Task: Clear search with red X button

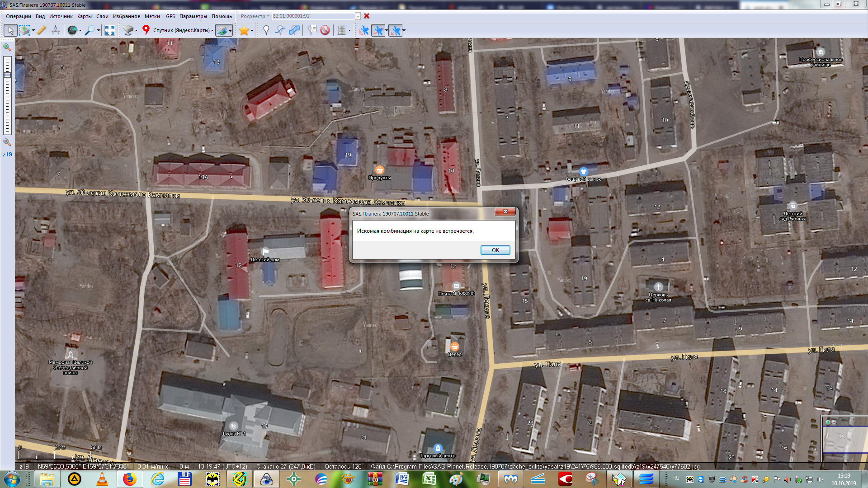Action: coord(367,16)
